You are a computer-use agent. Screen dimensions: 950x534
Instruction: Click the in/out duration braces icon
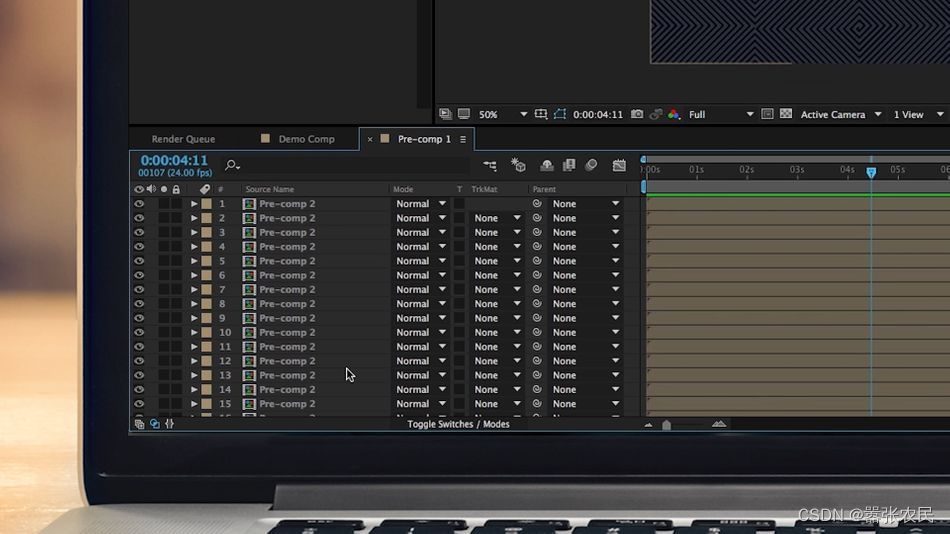(x=170, y=424)
